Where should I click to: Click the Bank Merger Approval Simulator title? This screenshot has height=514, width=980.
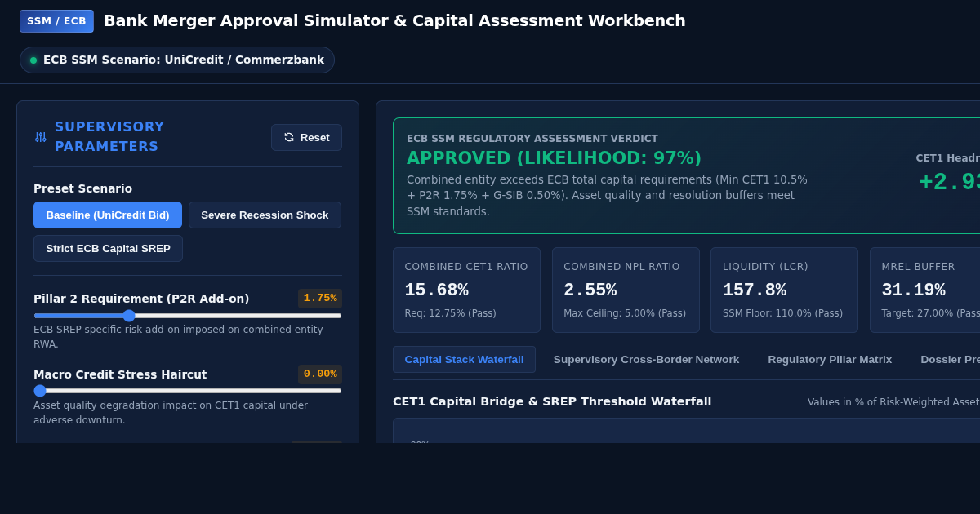[x=394, y=20]
